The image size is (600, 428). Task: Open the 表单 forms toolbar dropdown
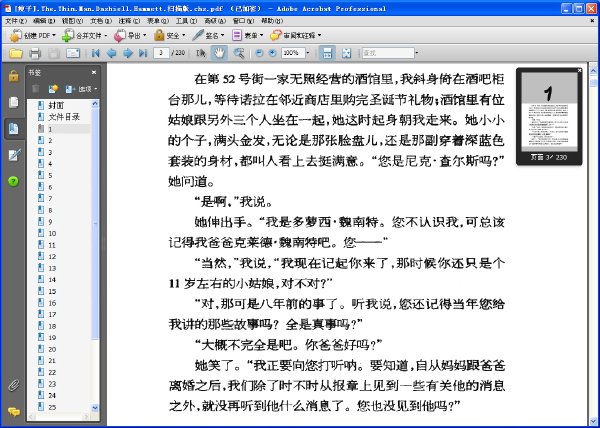tap(248, 36)
